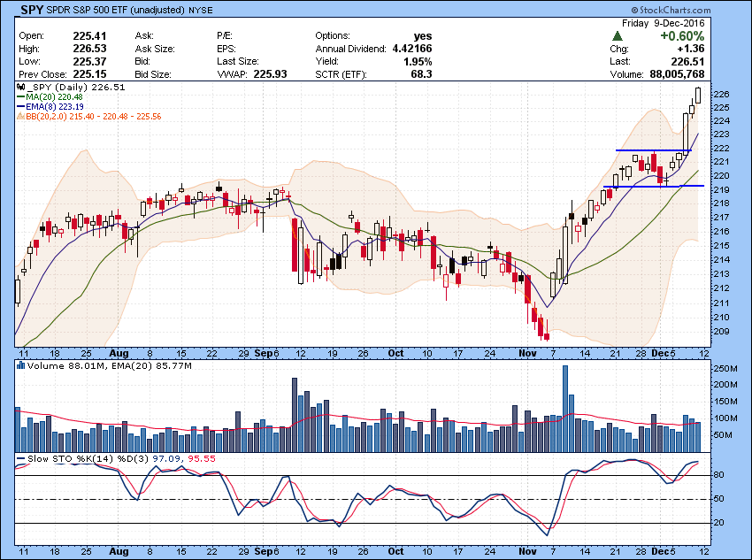The height and width of the screenshot is (560, 752).
Task: Click the Ask Size label
Action: [x=155, y=49]
